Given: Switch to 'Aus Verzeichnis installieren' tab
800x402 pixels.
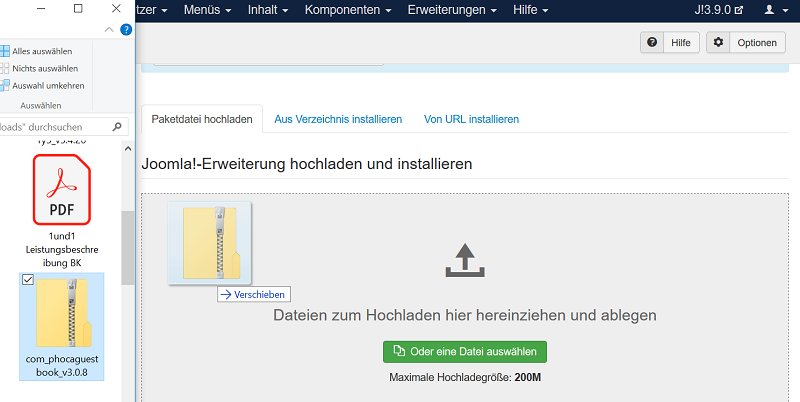Looking at the screenshot, I should 338,119.
